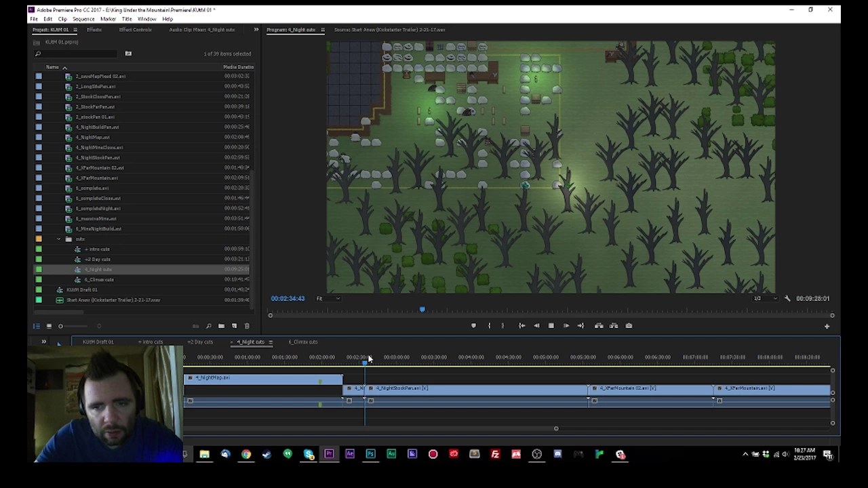
Task: Open the KUtM Draft 01 timeline tab
Action: 98,342
